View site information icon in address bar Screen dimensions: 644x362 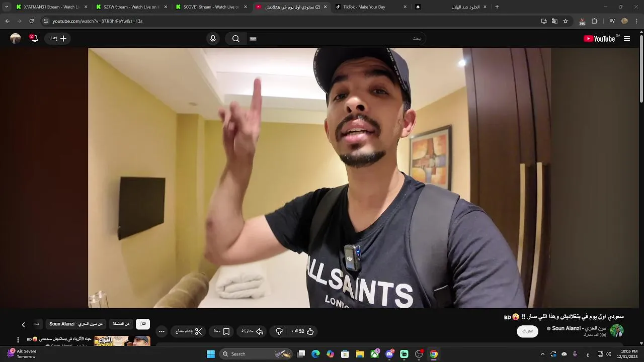tap(46, 21)
